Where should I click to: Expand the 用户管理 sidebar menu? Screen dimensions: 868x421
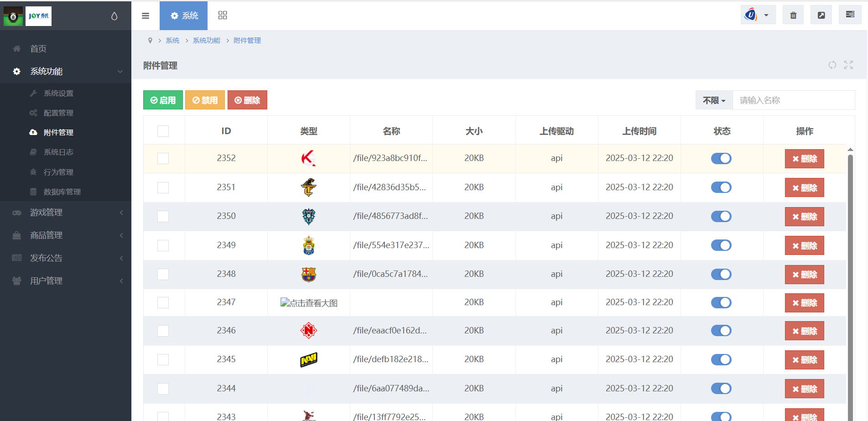pyautogui.click(x=66, y=281)
